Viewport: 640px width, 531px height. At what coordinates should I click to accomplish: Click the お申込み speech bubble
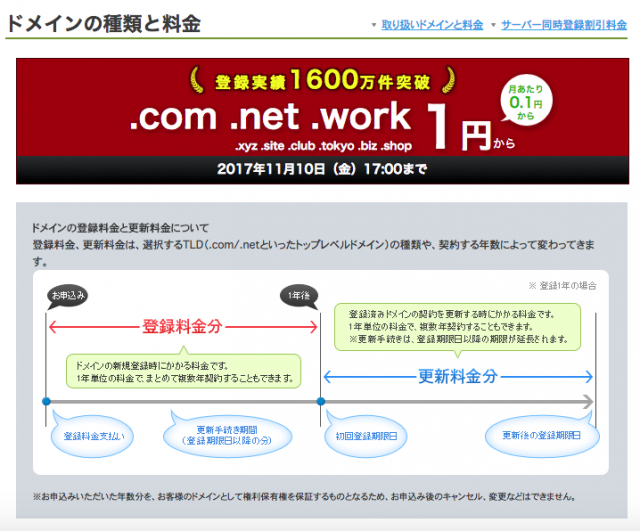pyautogui.click(x=67, y=297)
